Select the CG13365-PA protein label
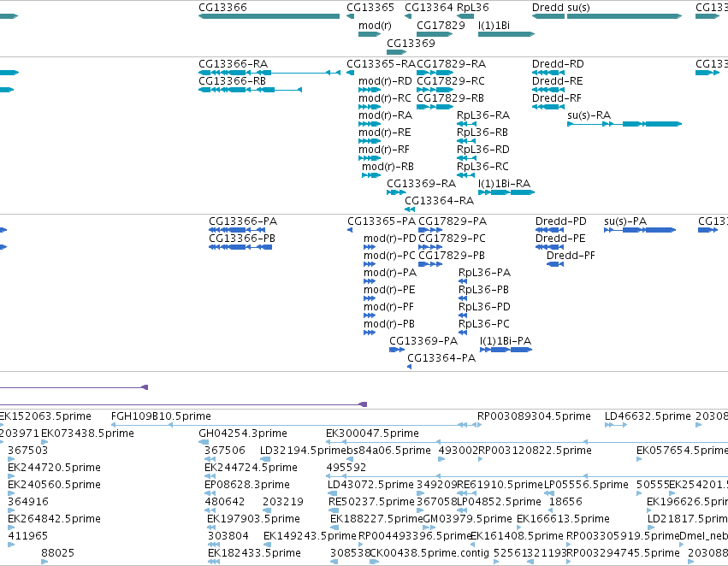Viewport: 728px width, 566px height. point(382,221)
